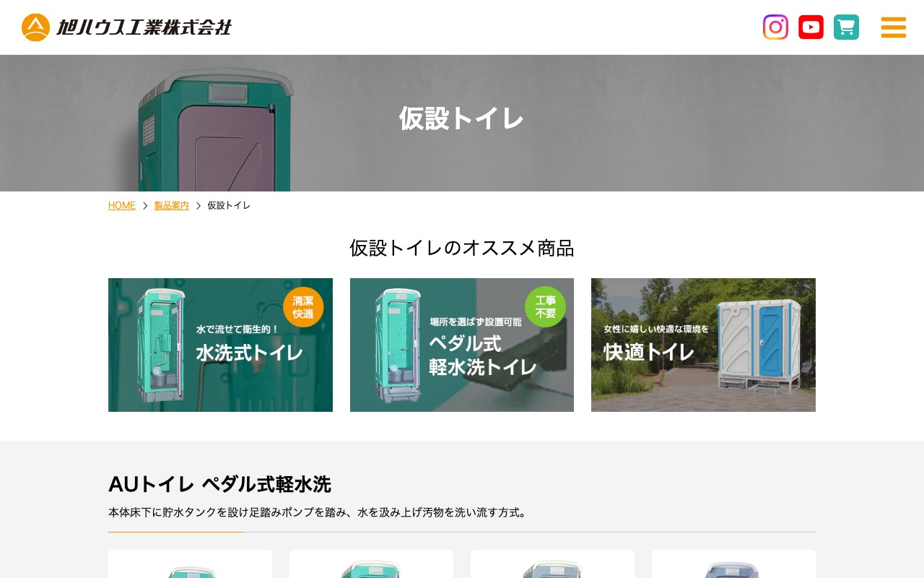The height and width of the screenshot is (578, 924).
Task: Click the breadcrumb chevron after HOME
Action: pos(144,205)
